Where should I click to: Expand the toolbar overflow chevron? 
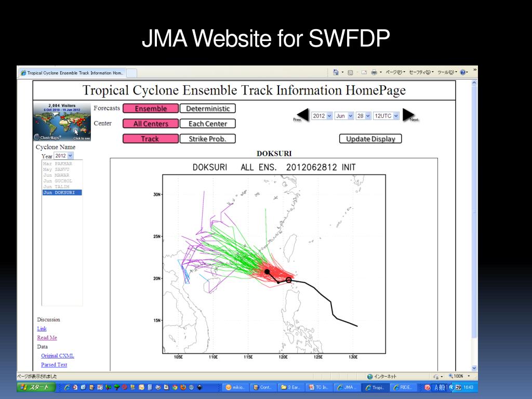[x=475, y=70]
